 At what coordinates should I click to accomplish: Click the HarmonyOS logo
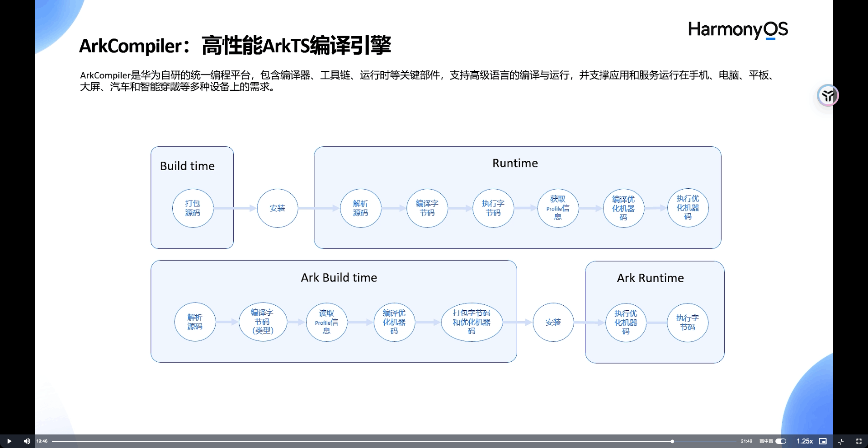click(x=738, y=30)
